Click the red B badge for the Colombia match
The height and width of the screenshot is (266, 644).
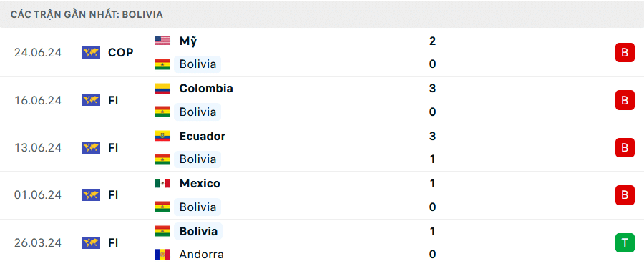625,100
